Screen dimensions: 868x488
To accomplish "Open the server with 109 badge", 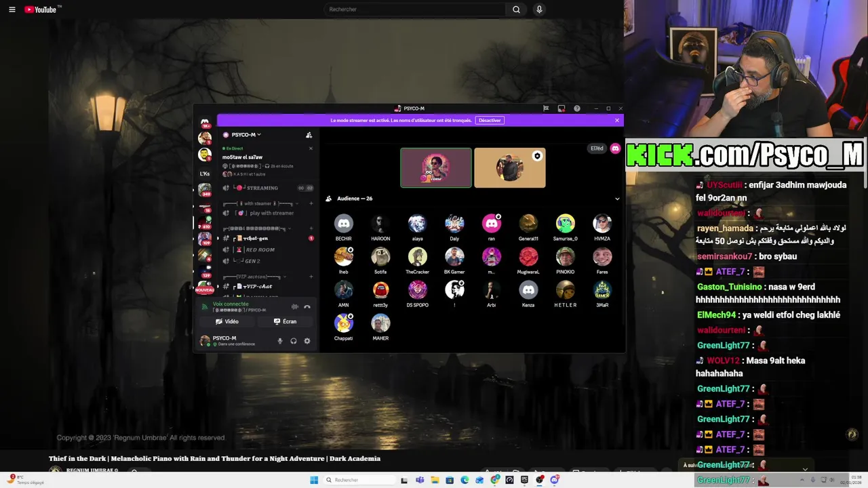I will click(x=204, y=239).
